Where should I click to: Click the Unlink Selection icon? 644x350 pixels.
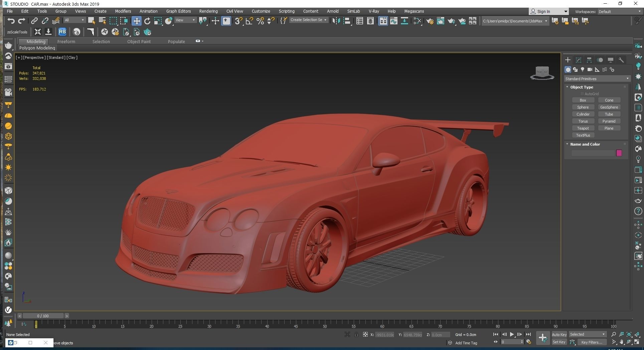pos(45,21)
